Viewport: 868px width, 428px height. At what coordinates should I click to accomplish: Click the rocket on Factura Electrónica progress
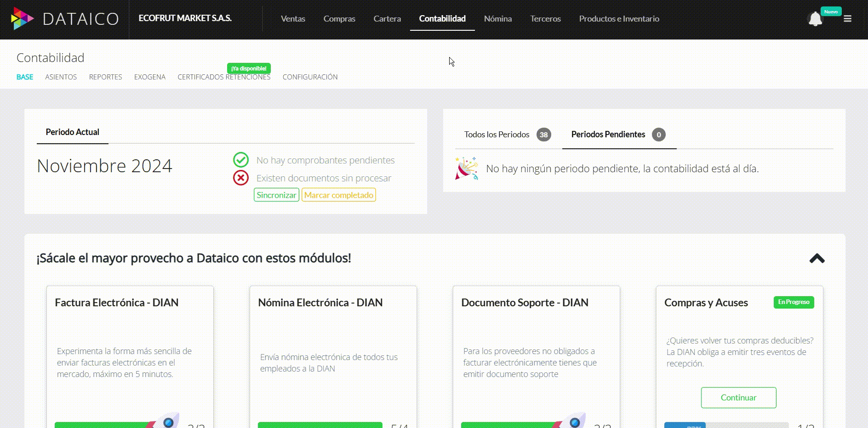[166, 421]
